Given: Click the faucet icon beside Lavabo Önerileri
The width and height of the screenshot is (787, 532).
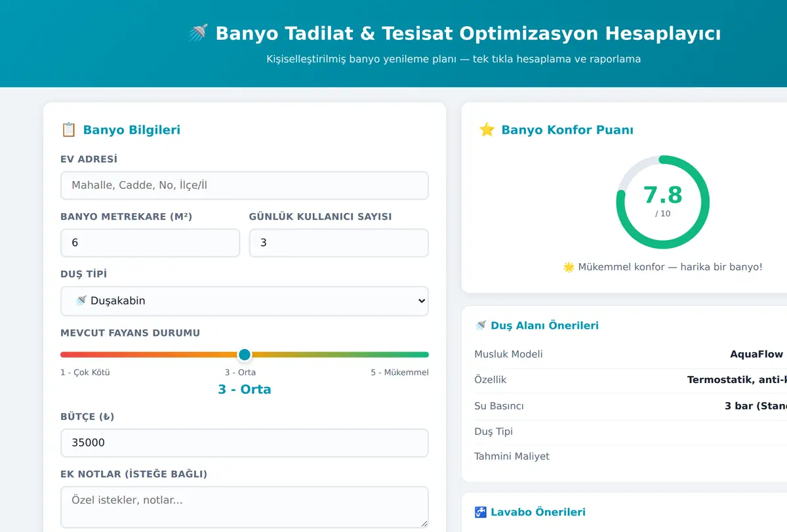Looking at the screenshot, I should (480, 512).
